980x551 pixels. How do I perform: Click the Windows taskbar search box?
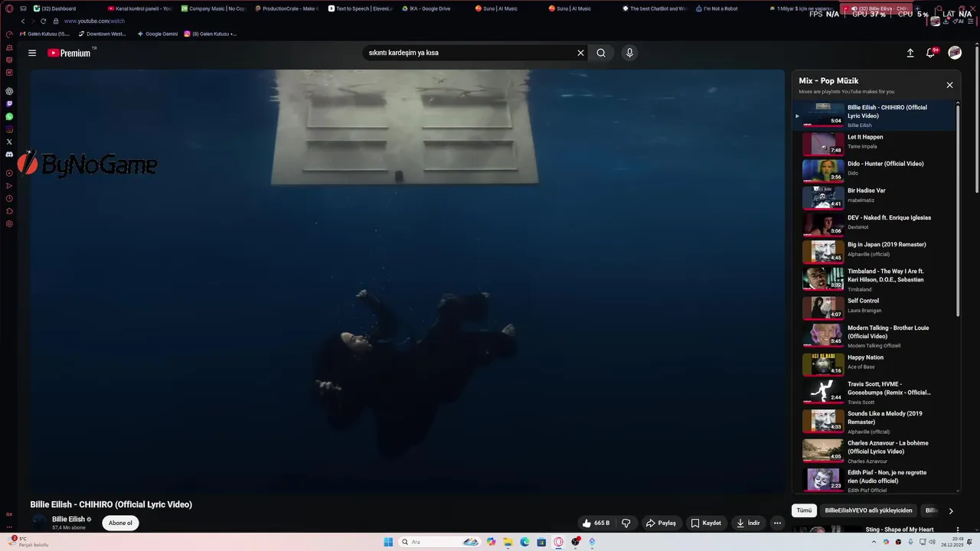pos(439,542)
